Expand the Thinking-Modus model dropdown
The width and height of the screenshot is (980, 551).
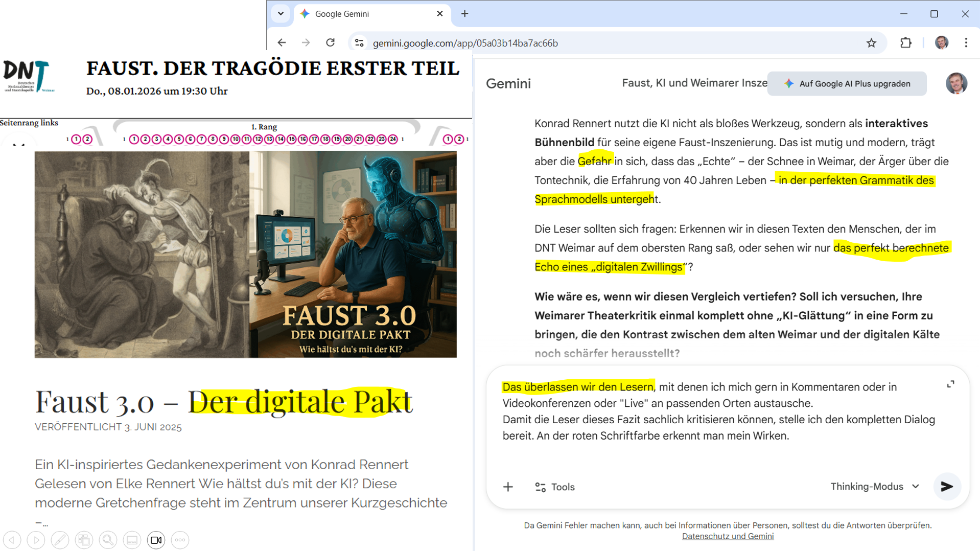point(874,487)
